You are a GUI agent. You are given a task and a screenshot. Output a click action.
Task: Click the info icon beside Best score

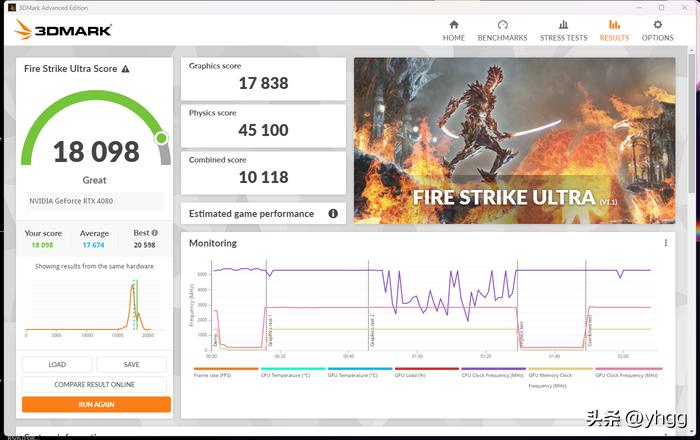154,232
